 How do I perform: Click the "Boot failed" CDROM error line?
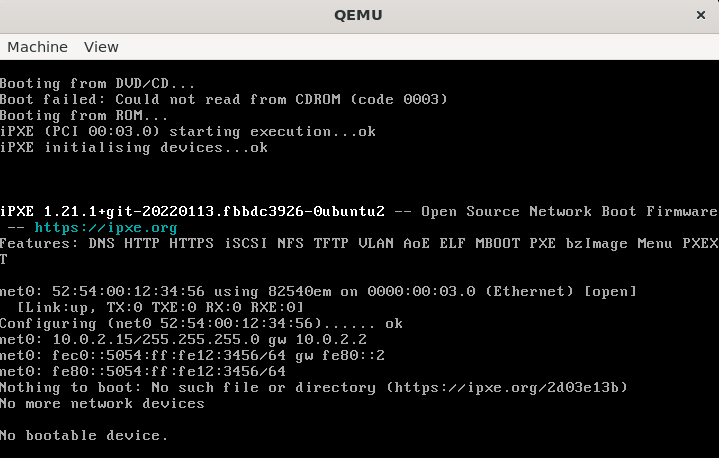(223, 99)
